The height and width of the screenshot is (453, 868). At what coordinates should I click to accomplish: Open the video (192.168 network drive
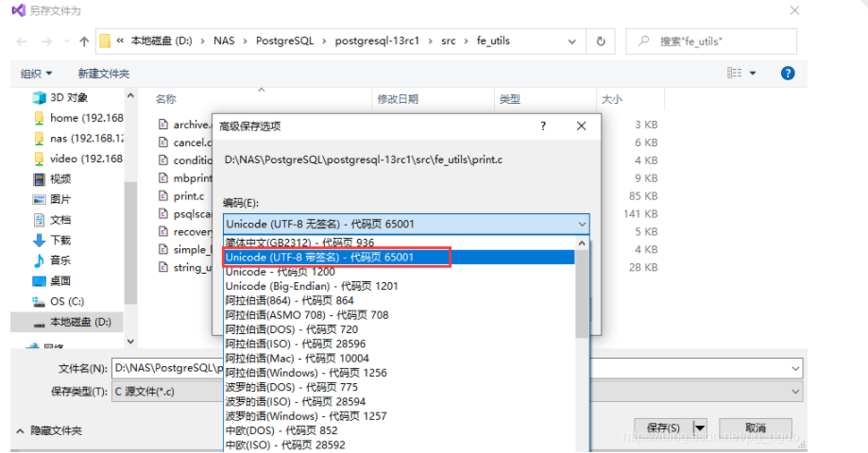pyautogui.click(x=77, y=159)
